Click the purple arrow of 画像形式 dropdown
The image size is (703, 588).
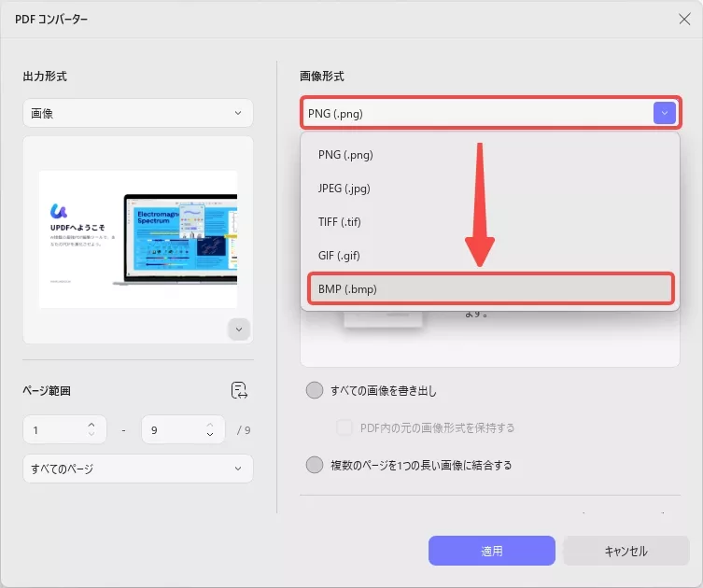click(664, 113)
